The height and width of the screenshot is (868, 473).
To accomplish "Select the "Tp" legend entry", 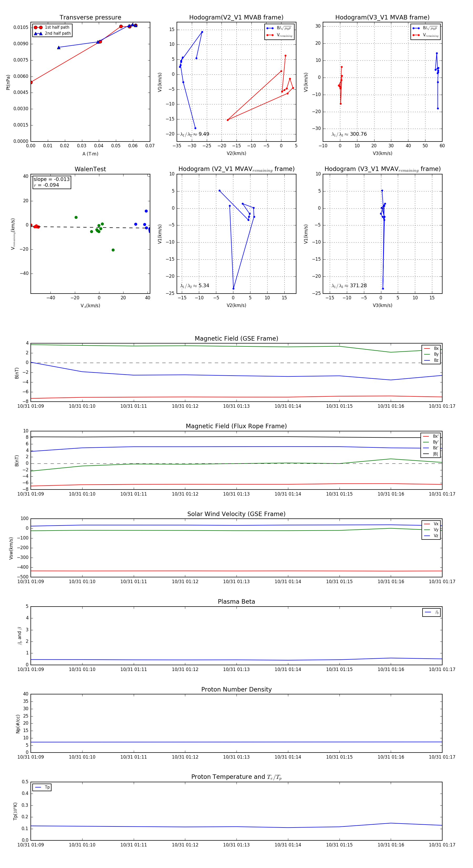I will point(42,788).
